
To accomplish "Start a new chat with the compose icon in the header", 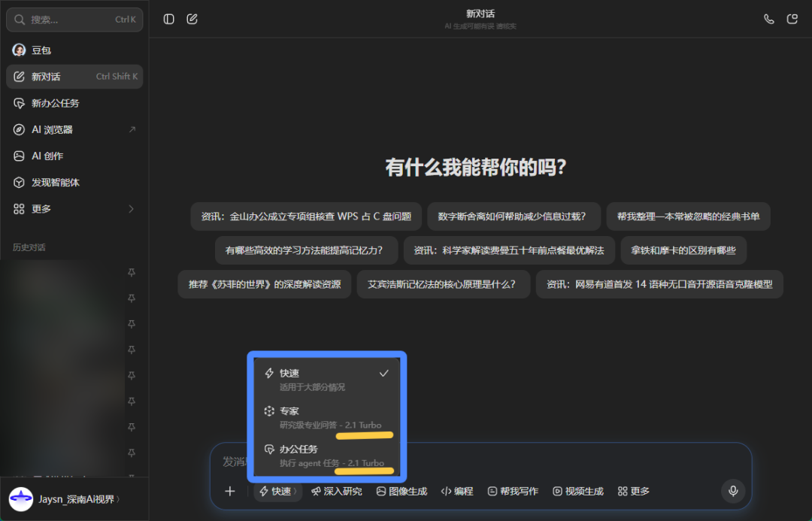I will [x=192, y=19].
